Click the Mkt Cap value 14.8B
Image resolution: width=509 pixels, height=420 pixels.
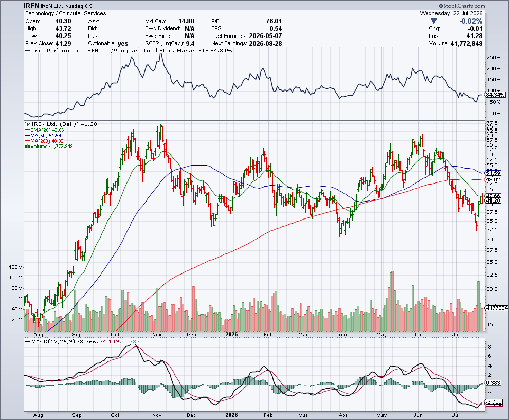coord(186,21)
